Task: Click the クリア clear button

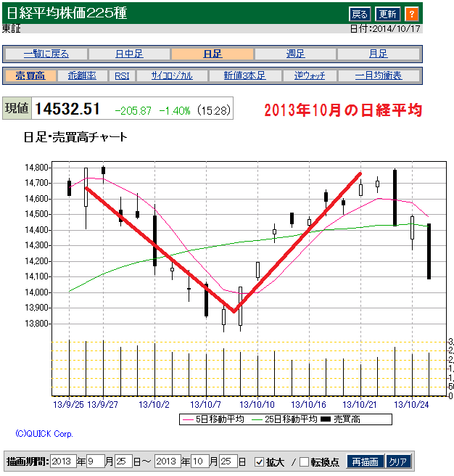Action: click(x=398, y=461)
